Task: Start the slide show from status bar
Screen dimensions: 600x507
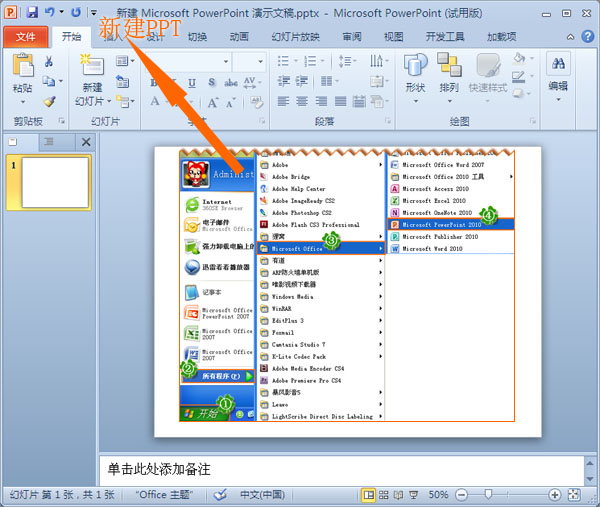Action: 414,495
